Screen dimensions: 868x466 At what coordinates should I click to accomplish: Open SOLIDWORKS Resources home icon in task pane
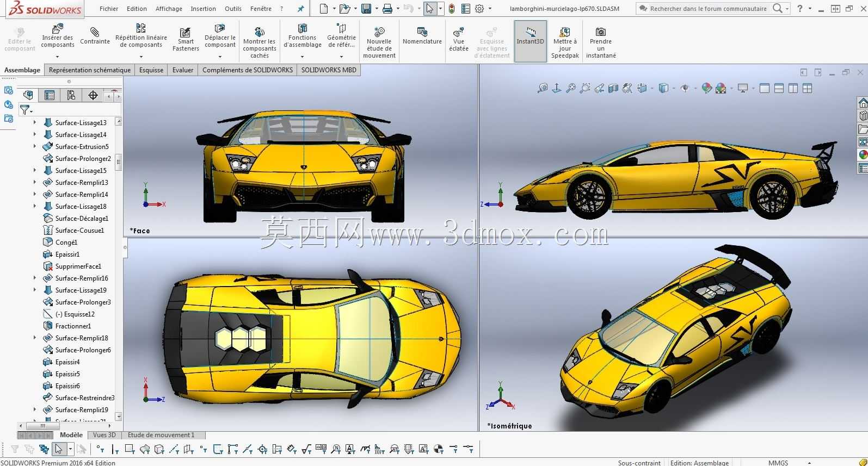863,103
